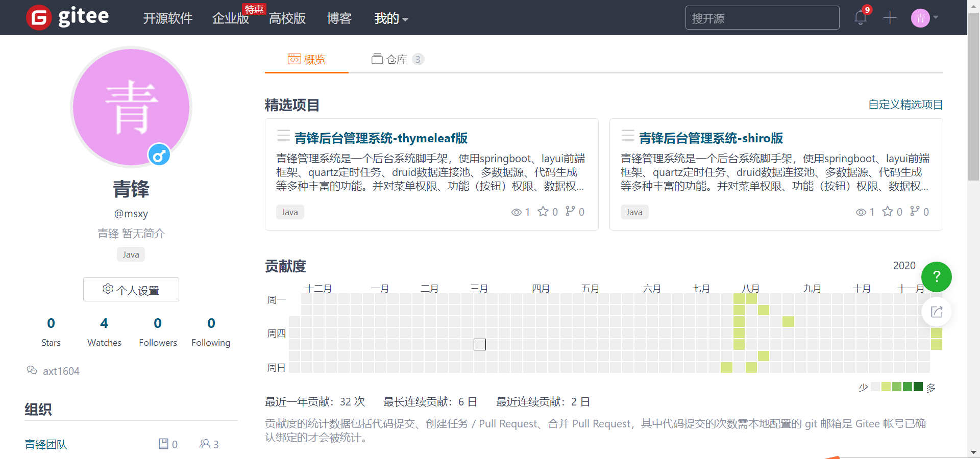Click the male gender badge icon
The width and height of the screenshot is (980, 459).
[x=159, y=155]
